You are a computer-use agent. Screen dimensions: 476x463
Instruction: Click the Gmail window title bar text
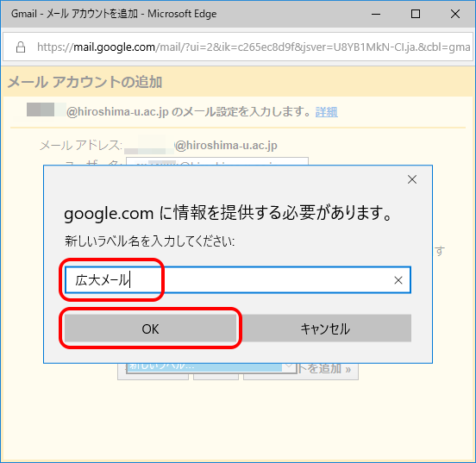click(114, 14)
